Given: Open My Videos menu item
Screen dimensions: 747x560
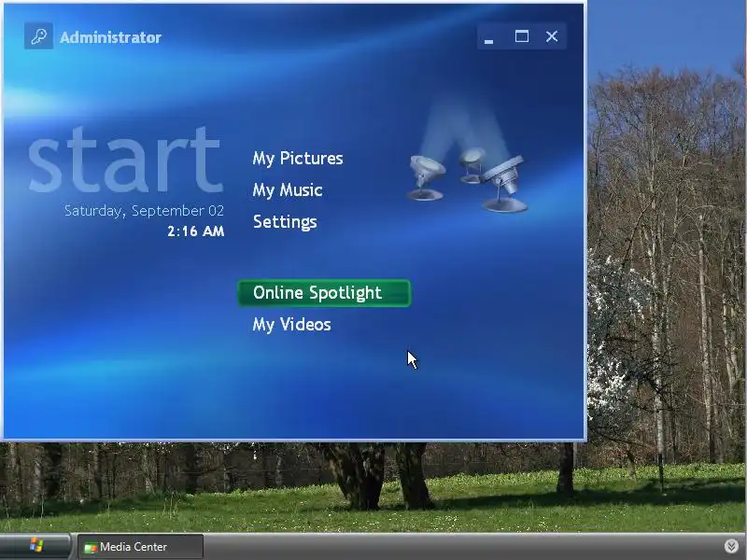Looking at the screenshot, I should pos(291,325).
